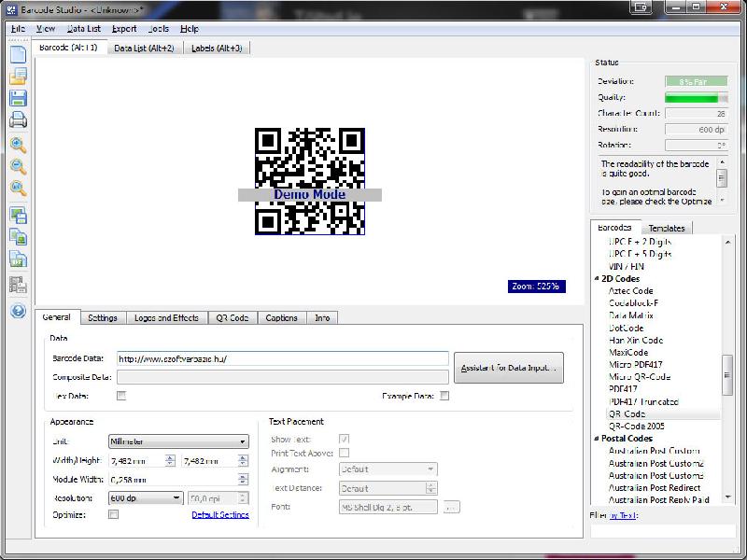Click the barcode list vertical scrollbar thumb
Image resolution: width=747 pixels, height=560 pixels.
tap(727, 375)
